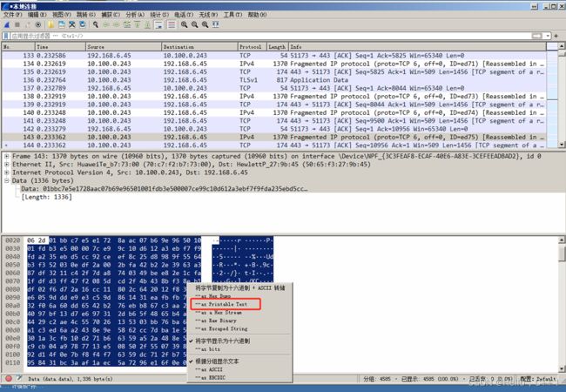Open the 分析(A) menu
The width and height of the screenshot is (566, 392).
click(x=135, y=15)
